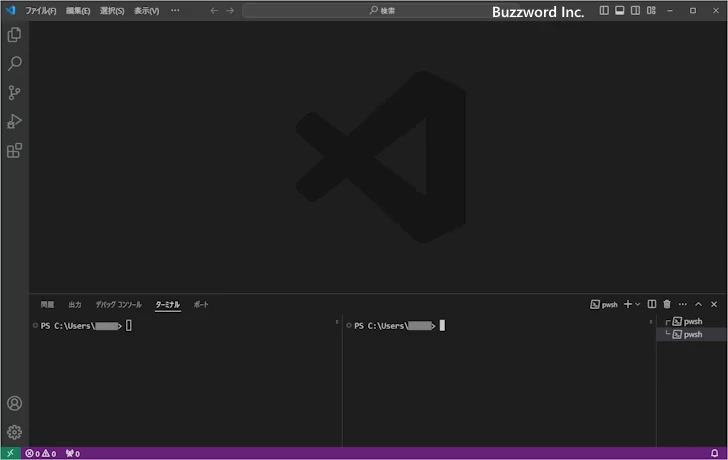Click the errors and warnings status indicator

pyautogui.click(x=41, y=454)
